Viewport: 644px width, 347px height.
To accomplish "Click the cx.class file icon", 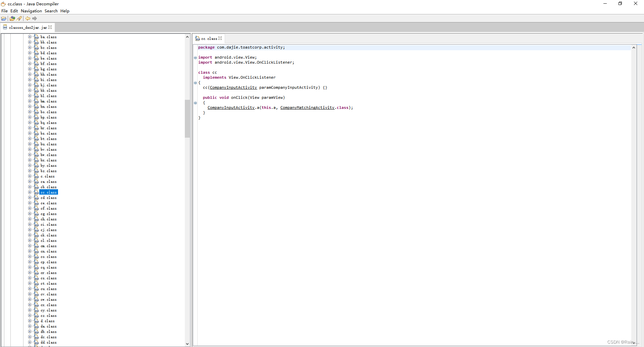I will (36, 305).
